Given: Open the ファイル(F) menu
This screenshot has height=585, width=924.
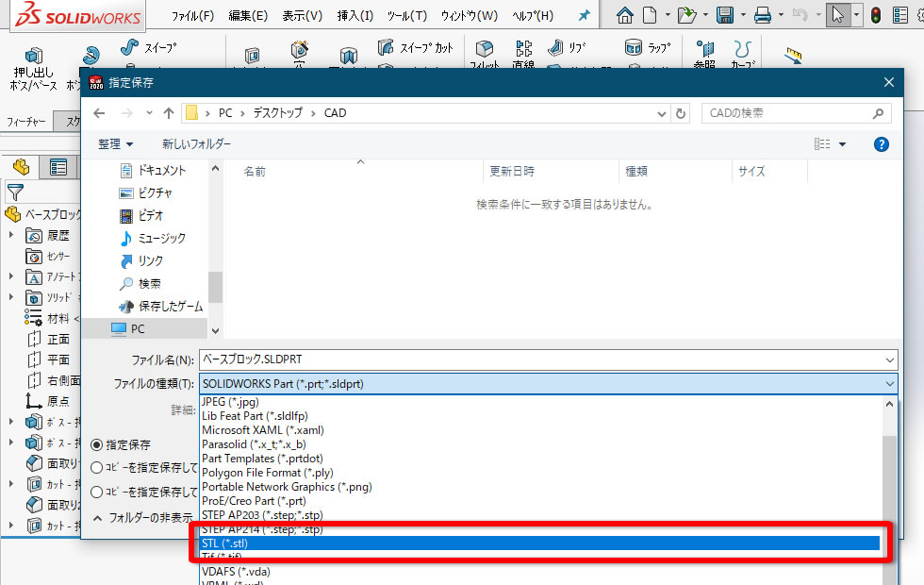Looking at the screenshot, I should [x=192, y=16].
